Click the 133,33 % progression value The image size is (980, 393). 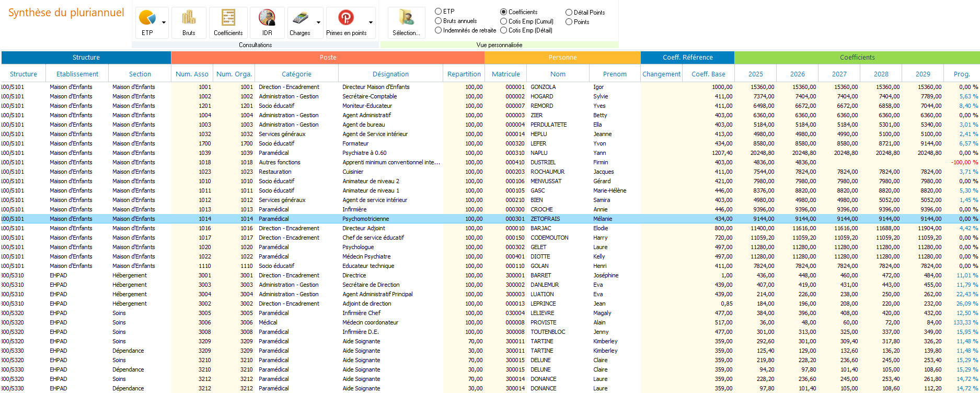tap(966, 322)
